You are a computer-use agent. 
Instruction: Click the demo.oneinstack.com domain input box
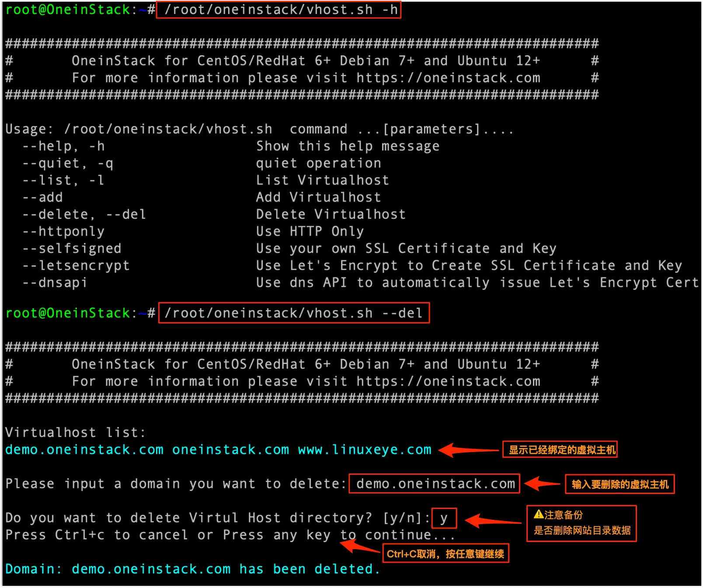[435, 484]
